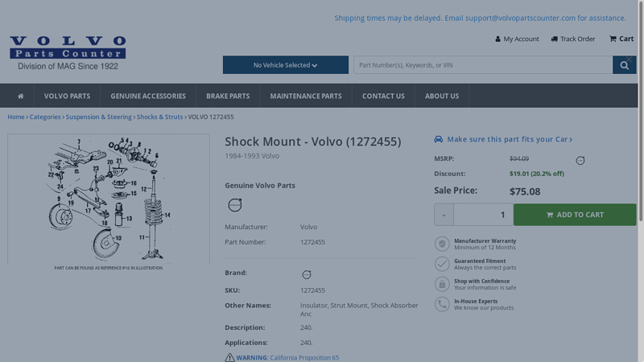The height and width of the screenshot is (362, 644).
Task: Click the home icon in navigation bar
Action: coord(21,96)
